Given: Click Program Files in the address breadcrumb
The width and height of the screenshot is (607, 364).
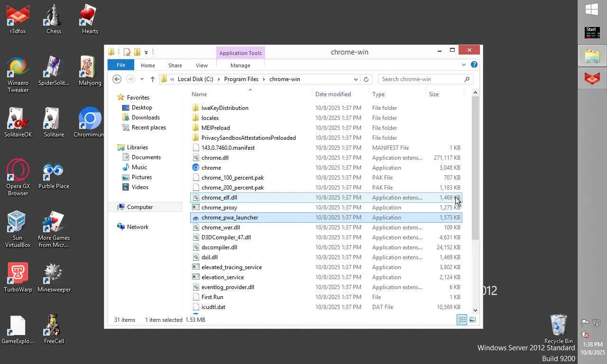Looking at the screenshot, I should coord(241,79).
